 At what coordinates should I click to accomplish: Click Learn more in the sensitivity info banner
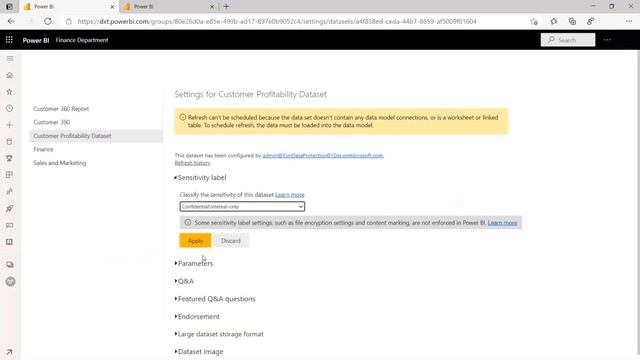click(x=502, y=223)
